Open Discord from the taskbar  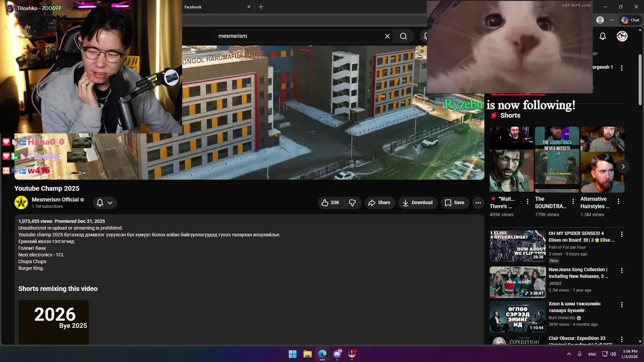click(337, 354)
